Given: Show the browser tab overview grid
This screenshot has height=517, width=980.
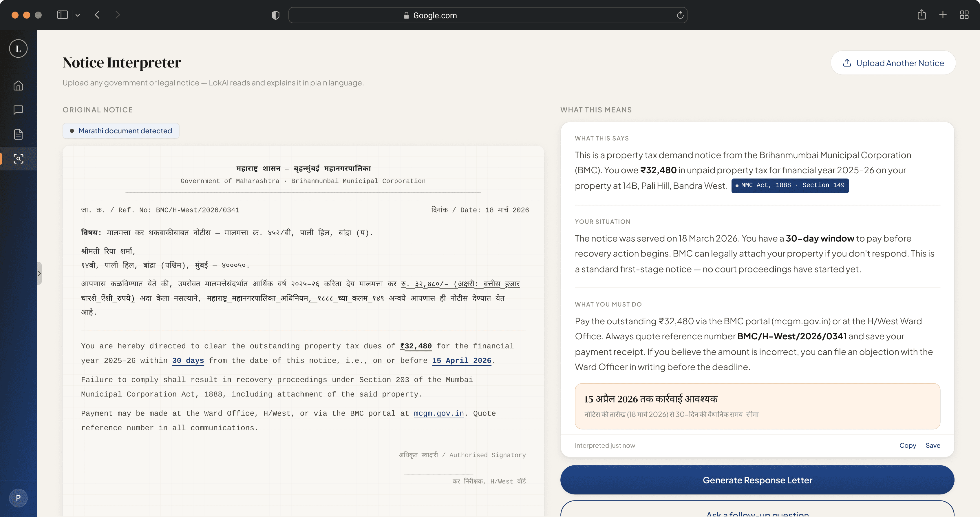Looking at the screenshot, I should click(x=964, y=15).
